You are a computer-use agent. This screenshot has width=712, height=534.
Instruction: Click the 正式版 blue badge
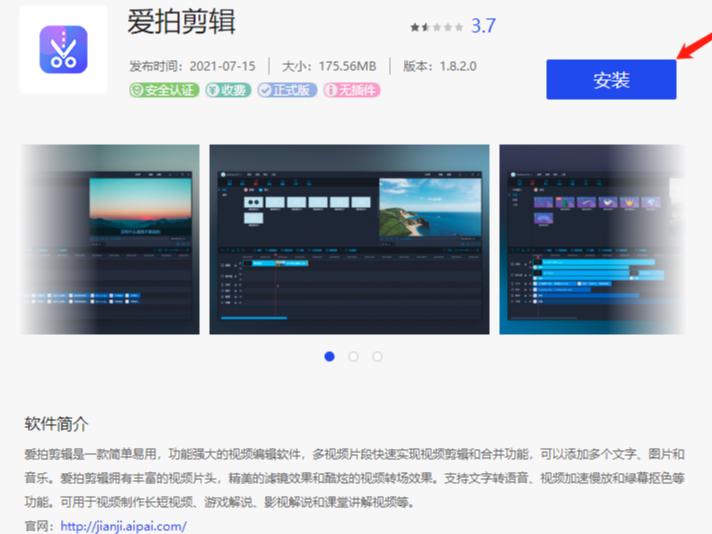click(x=287, y=90)
